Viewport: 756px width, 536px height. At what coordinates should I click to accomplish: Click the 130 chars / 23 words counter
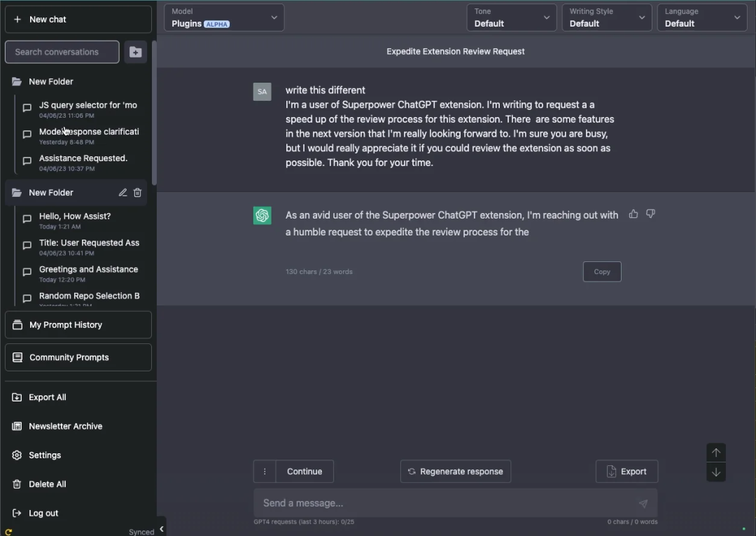pos(318,272)
